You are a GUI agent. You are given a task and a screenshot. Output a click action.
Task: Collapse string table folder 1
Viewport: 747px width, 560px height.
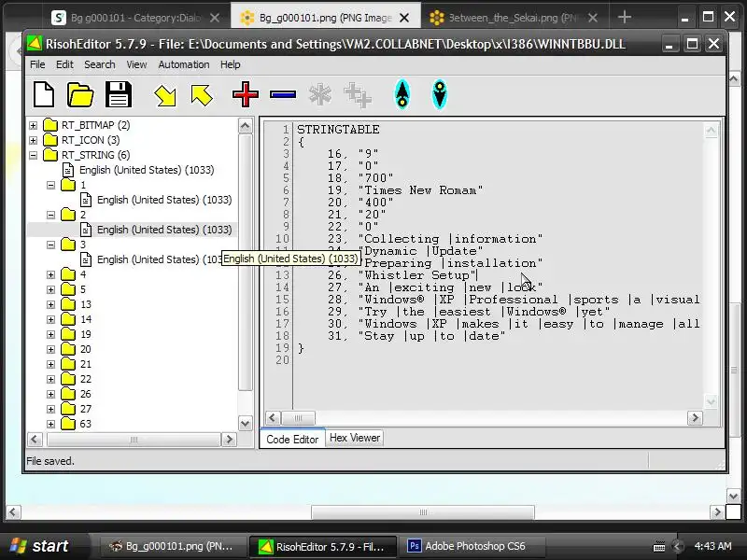click(51, 185)
